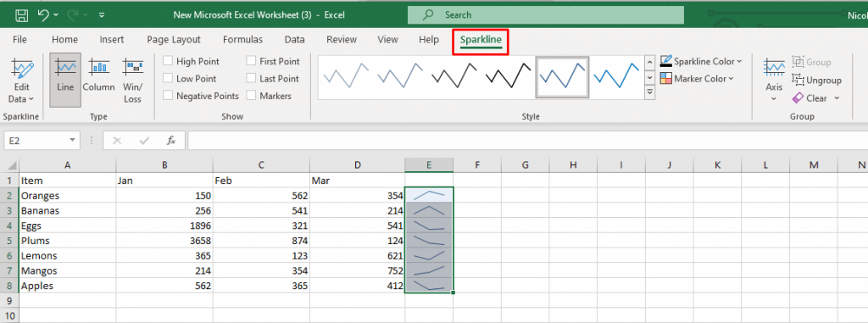Select the third dark sparkline style

pos(454,76)
